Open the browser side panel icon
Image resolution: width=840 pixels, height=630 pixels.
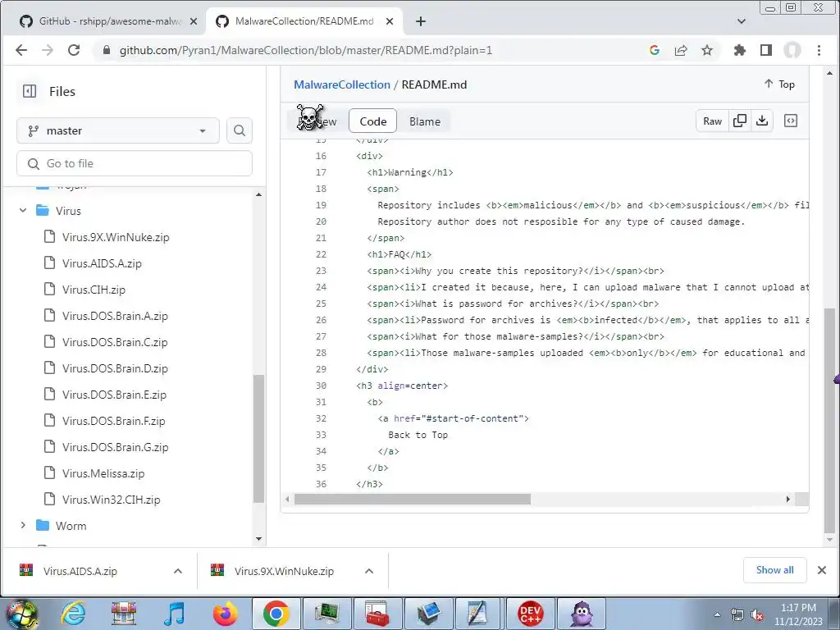766,50
